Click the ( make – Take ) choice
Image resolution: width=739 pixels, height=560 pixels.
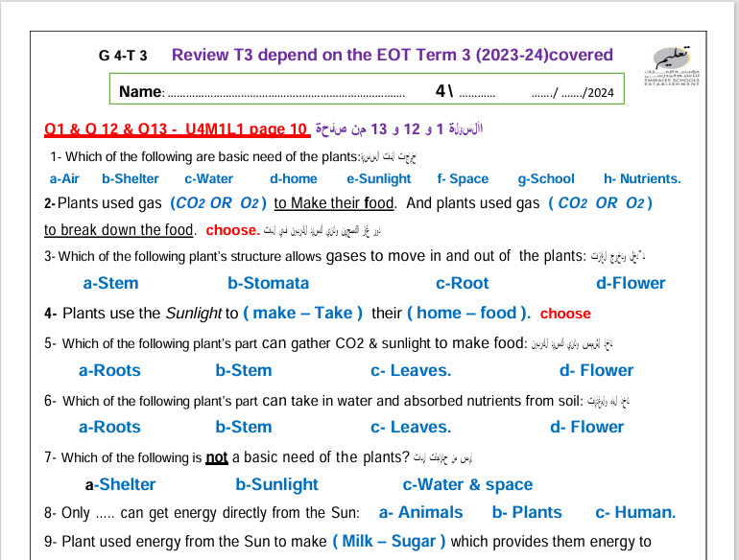click(302, 313)
